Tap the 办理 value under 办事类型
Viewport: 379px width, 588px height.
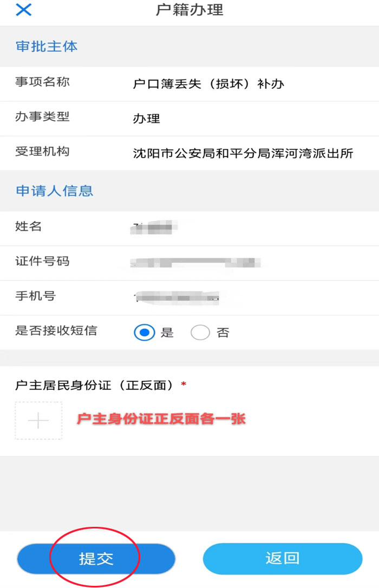click(x=146, y=119)
